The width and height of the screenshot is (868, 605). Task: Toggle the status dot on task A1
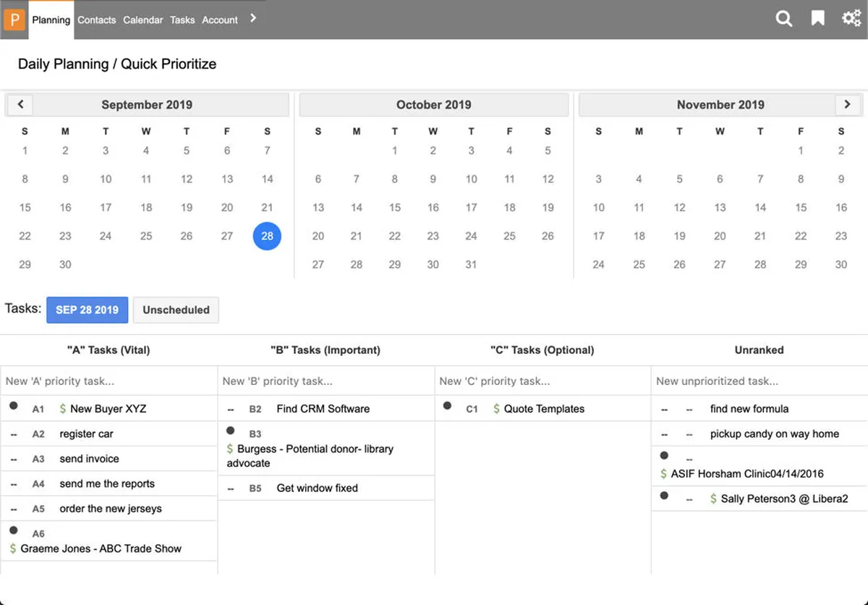point(14,406)
